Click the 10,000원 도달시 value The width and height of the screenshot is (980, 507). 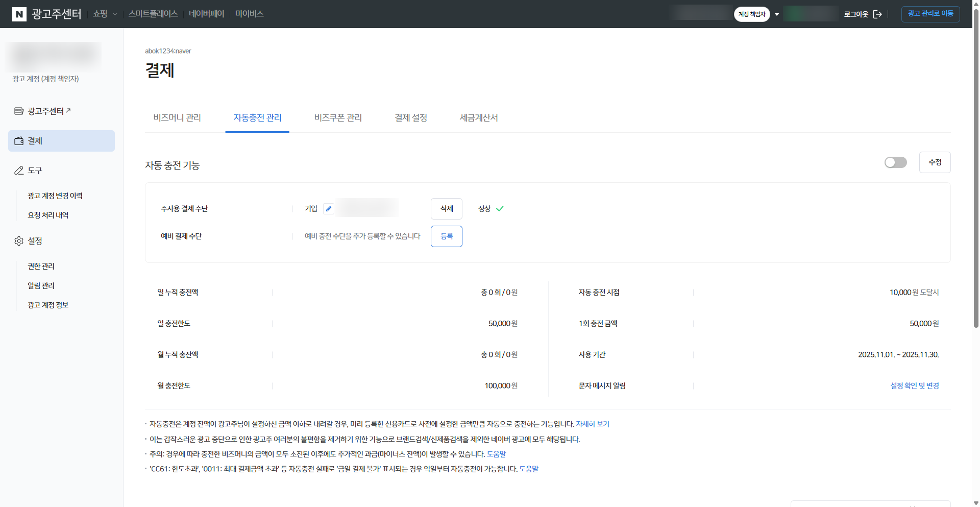pyautogui.click(x=914, y=293)
